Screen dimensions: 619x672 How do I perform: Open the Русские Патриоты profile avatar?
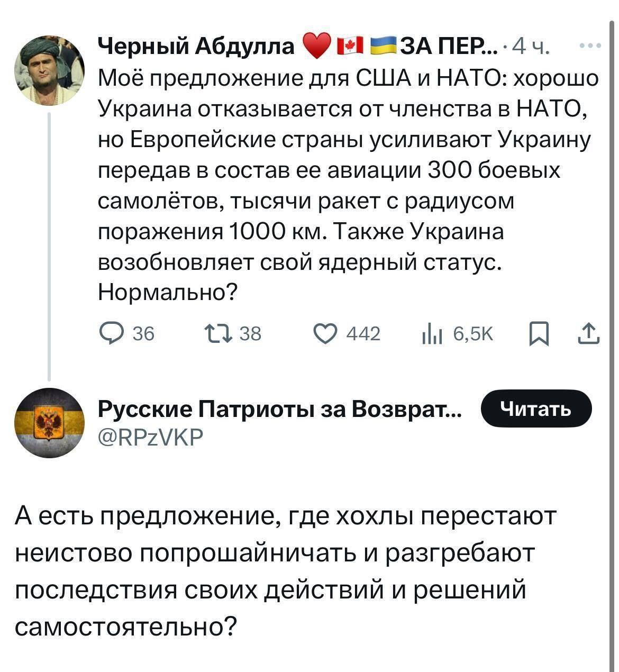click(50, 423)
